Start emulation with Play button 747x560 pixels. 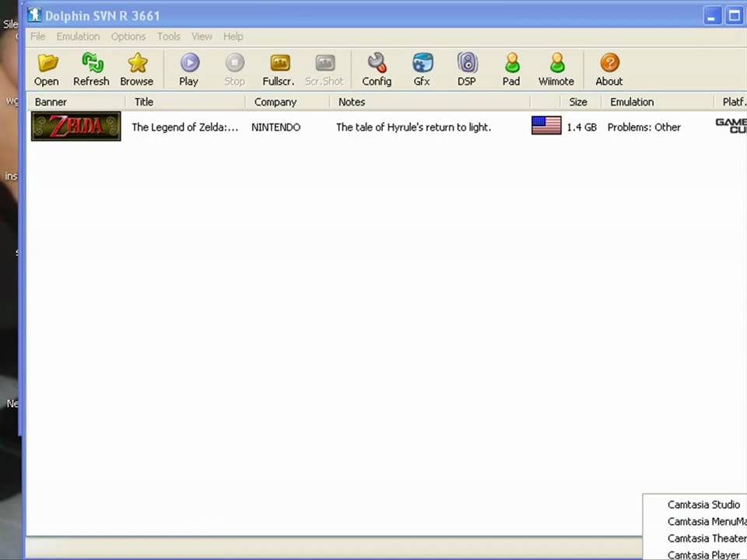[189, 69]
